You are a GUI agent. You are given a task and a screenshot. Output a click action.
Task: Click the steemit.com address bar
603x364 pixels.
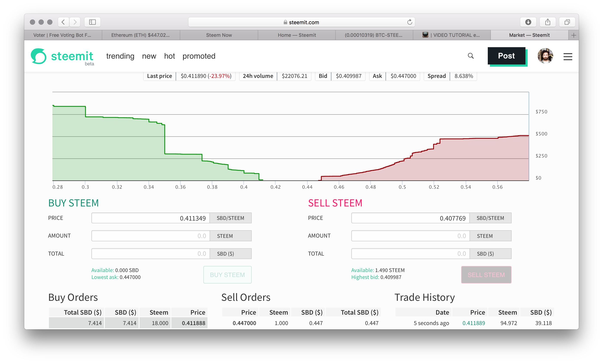tap(301, 22)
